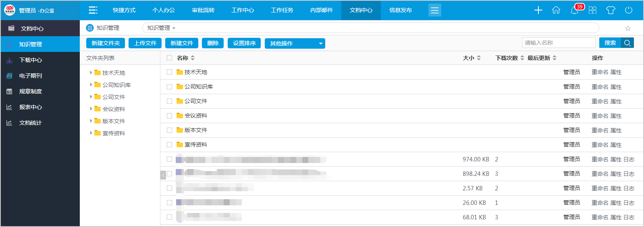Click the favorite star icon

click(x=627, y=28)
